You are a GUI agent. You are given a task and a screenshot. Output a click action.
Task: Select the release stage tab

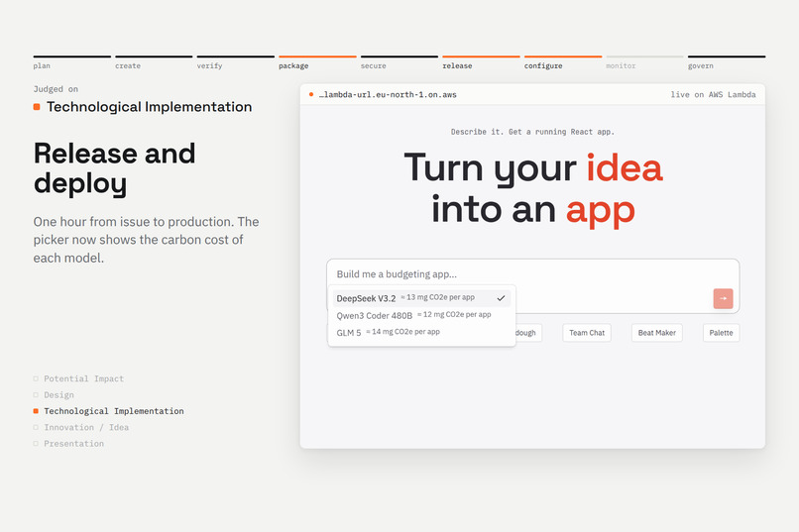click(x=481, y=62)
